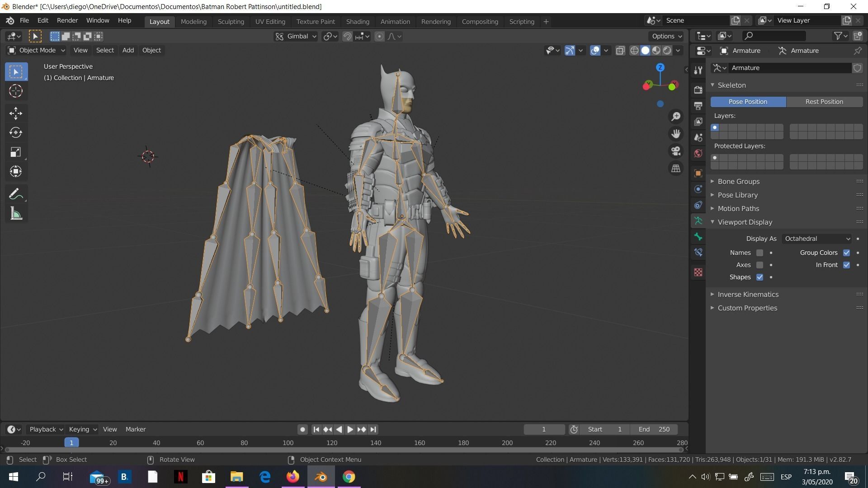Viewport: 868px width, 488px height.
Task: Toggle camera view icon
Action: coord(676,151)
